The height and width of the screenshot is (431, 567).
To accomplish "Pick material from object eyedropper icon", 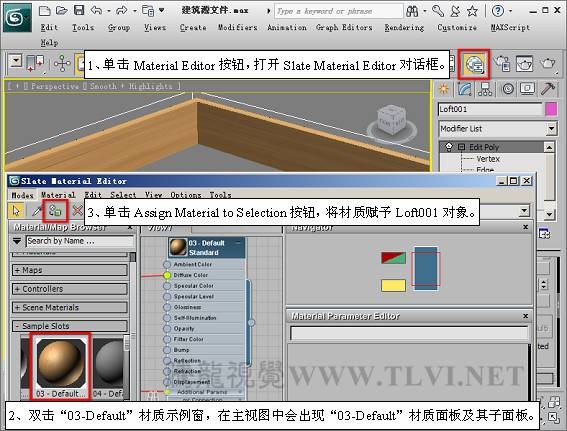I will click(36, 210).
